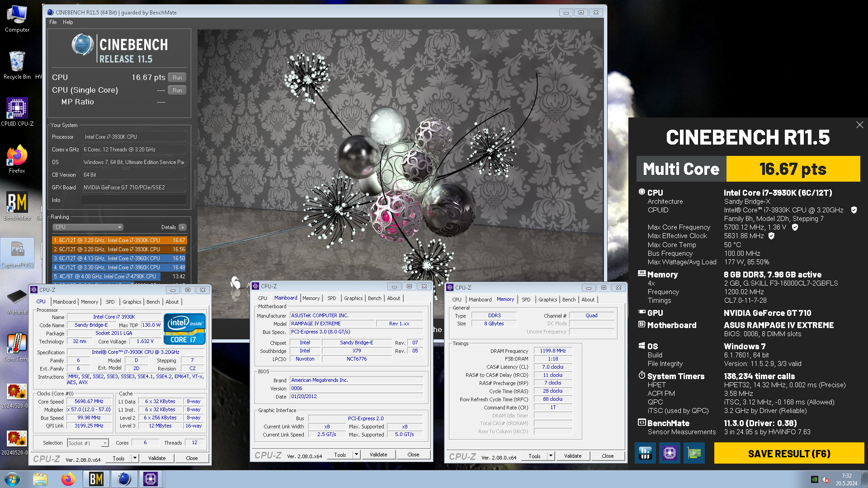Switch to About tab in right CPU-Z
Viewport: 868px width, 488px height.
[588, 300]
